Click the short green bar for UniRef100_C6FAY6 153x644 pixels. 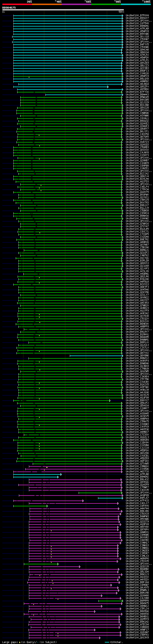coord(31,506)
